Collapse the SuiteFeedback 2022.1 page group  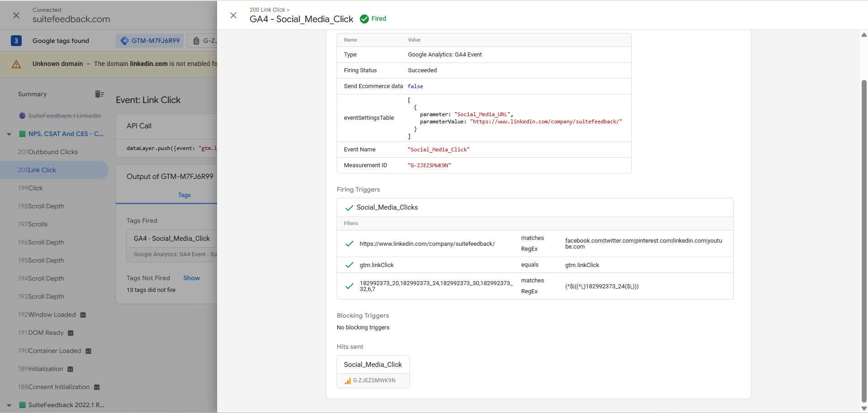pos(9,405)
